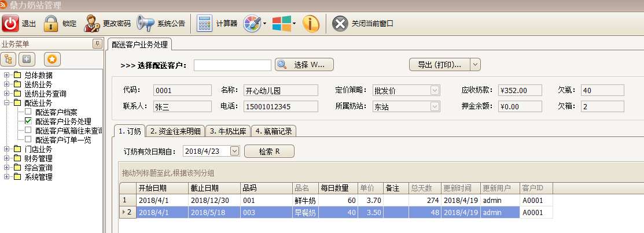Click the 欠箱 field showing 2
This screenshot has width=644, height=233.
tap(602, 106)
